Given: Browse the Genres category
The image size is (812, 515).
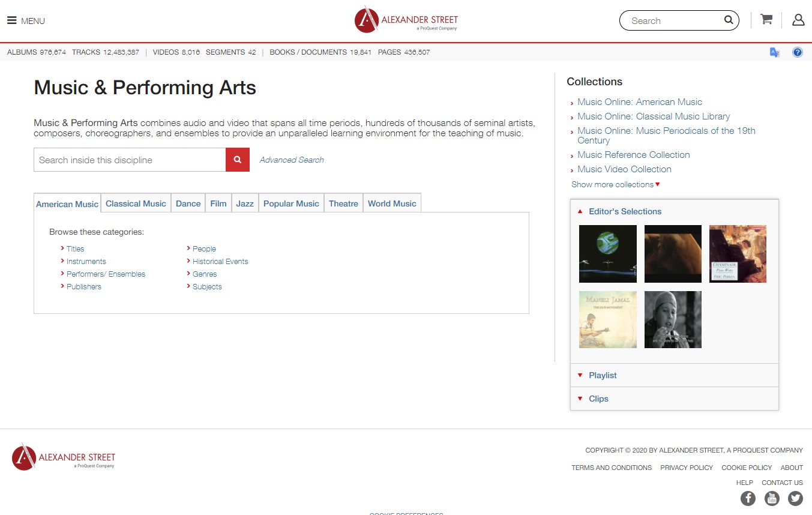Looking at the screenshot, I should [x=205, y=274].
